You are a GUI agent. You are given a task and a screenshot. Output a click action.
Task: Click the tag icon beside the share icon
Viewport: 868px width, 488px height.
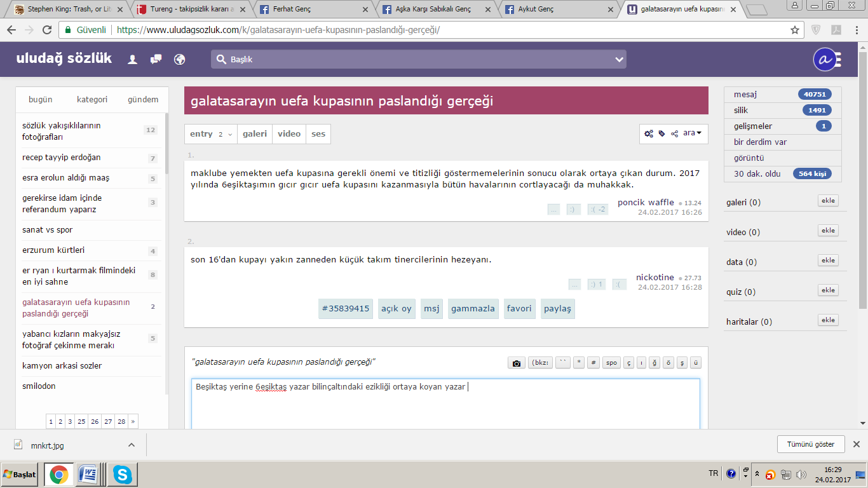(661, 133)
